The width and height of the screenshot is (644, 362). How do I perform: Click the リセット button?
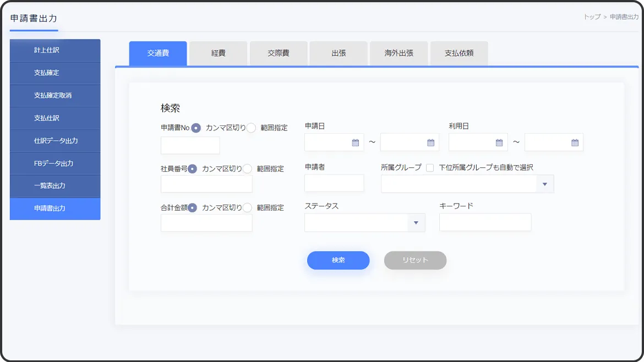(x=415, y=260)
